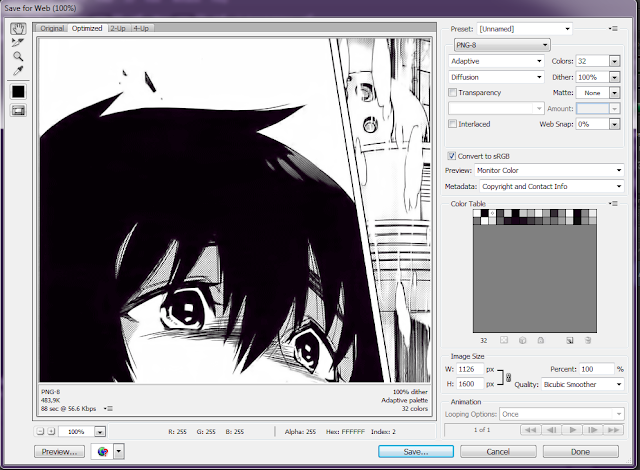The image size is (640, 470).
Task: Click the Colors value field
Action: click(x=592, y=61)
